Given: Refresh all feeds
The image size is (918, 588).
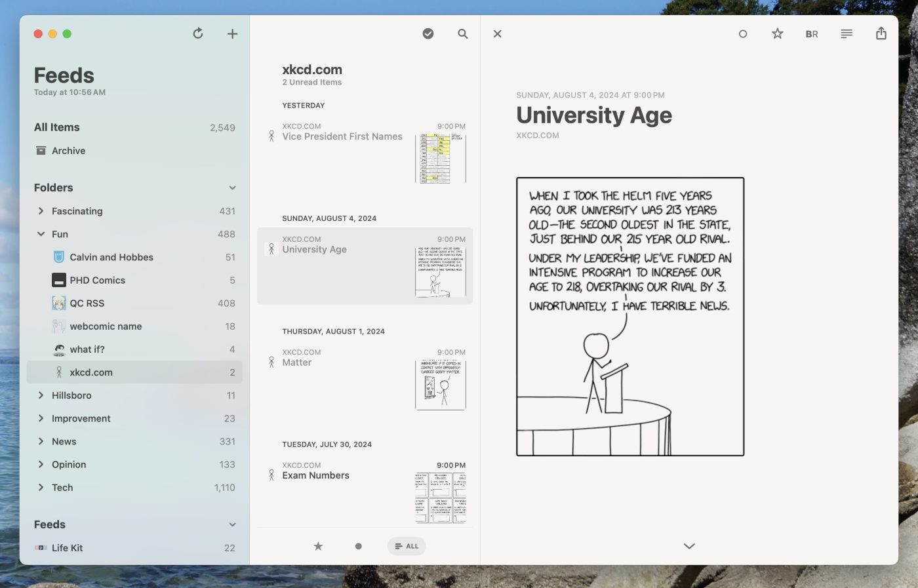Looking at the screenshot, I should coord(198,33).
